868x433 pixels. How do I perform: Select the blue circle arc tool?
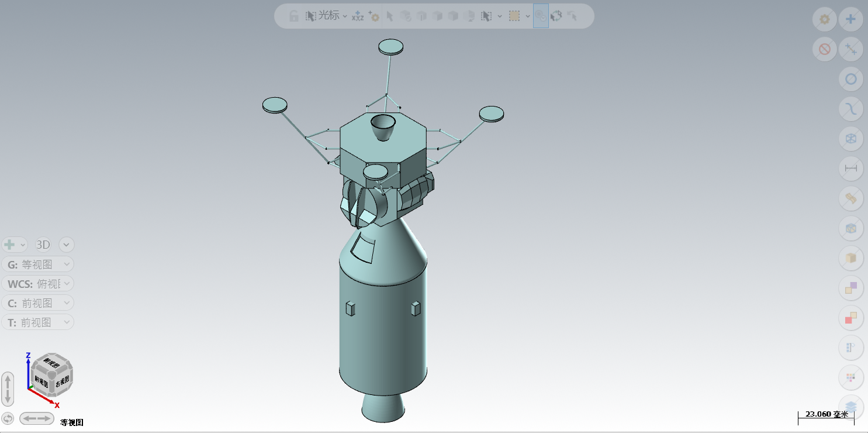tap(851, 79)
